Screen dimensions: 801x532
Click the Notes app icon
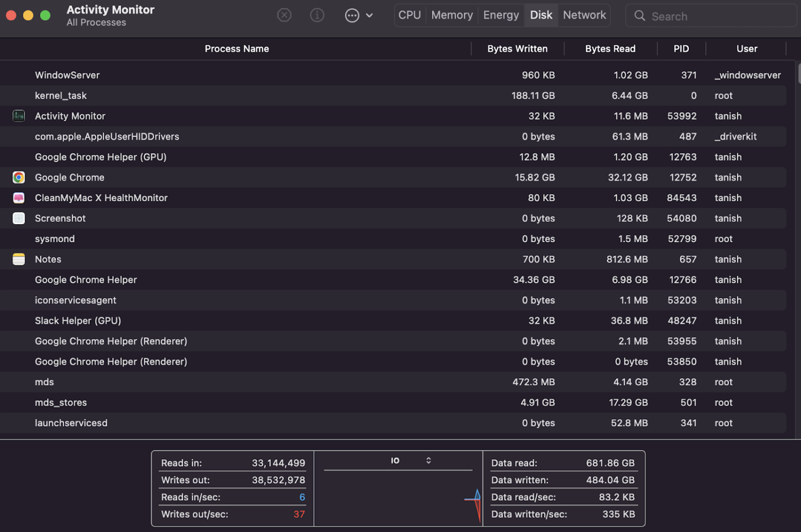19,259
